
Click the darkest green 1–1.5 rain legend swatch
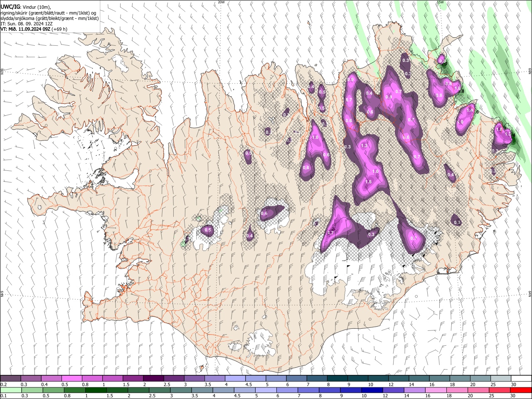point(96,390)
